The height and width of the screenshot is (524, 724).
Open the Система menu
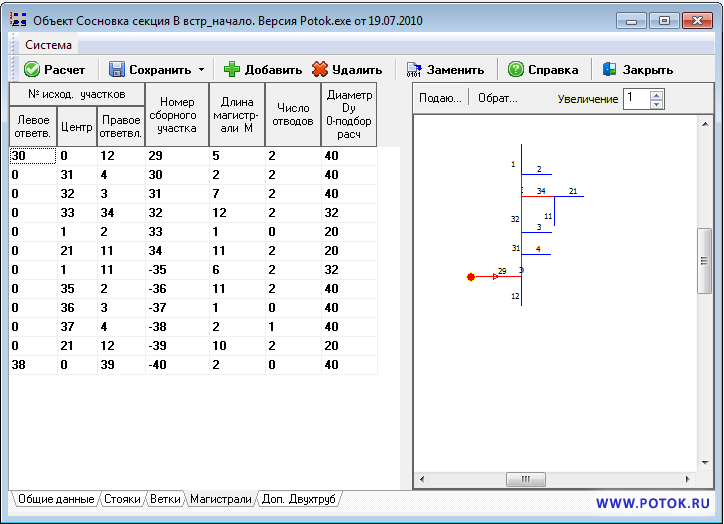(48, 45)
